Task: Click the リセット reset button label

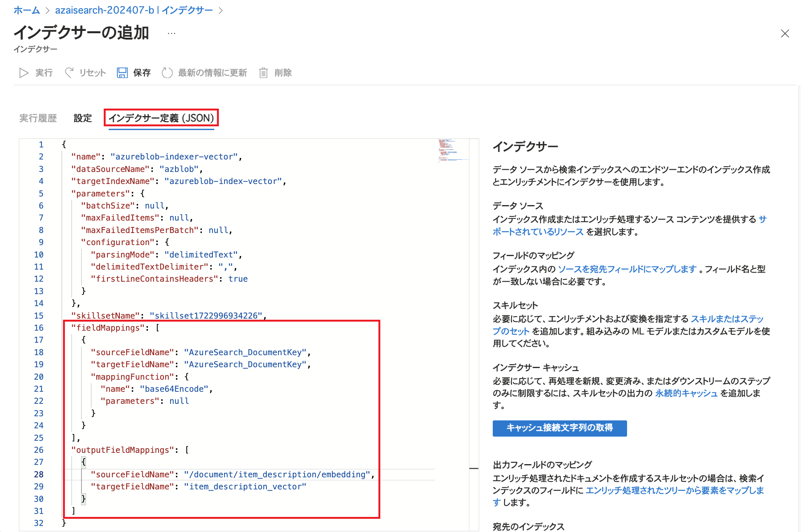Action: click(x=92, y=73)
